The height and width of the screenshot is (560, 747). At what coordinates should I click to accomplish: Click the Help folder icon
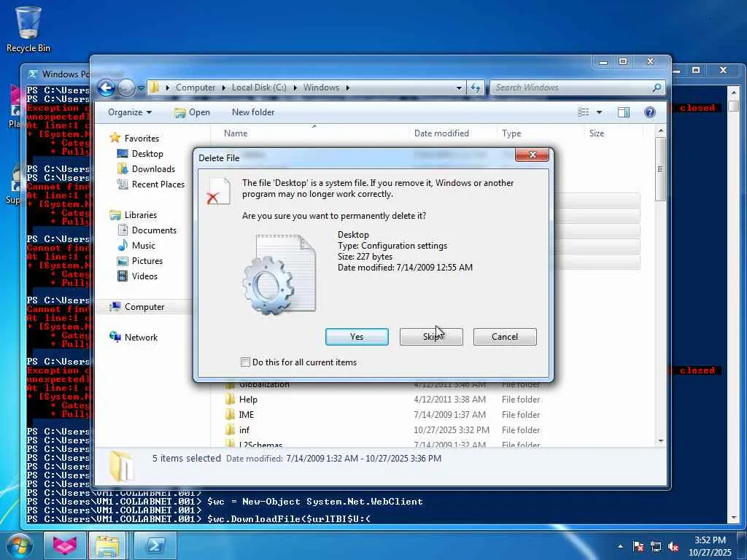pyautogui.click(x=230, y=399)
